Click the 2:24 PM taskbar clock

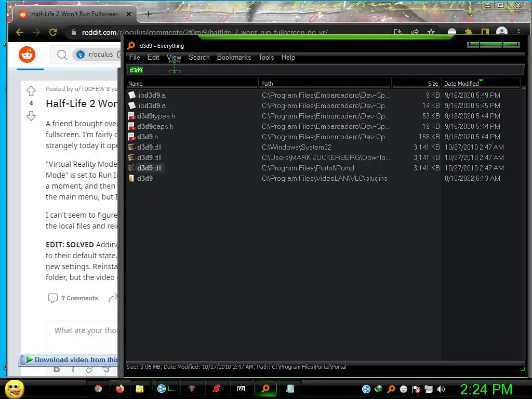pos(486,389)
